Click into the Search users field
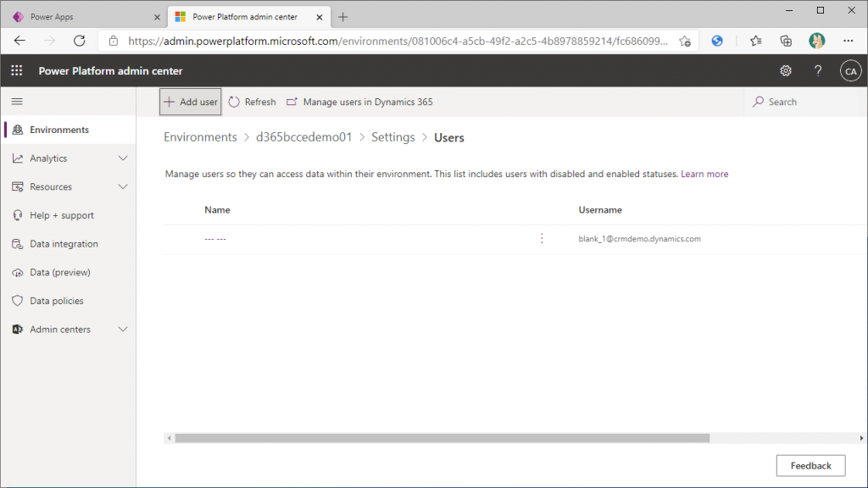The width and height of the screenshot is (868, 488). click(805, 102)
